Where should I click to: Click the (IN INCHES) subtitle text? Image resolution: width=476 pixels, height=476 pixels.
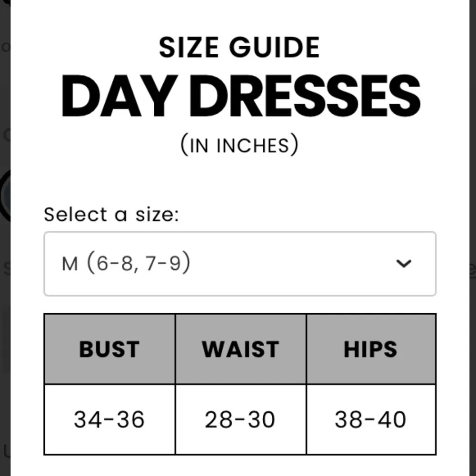click(x=239, y=144)
